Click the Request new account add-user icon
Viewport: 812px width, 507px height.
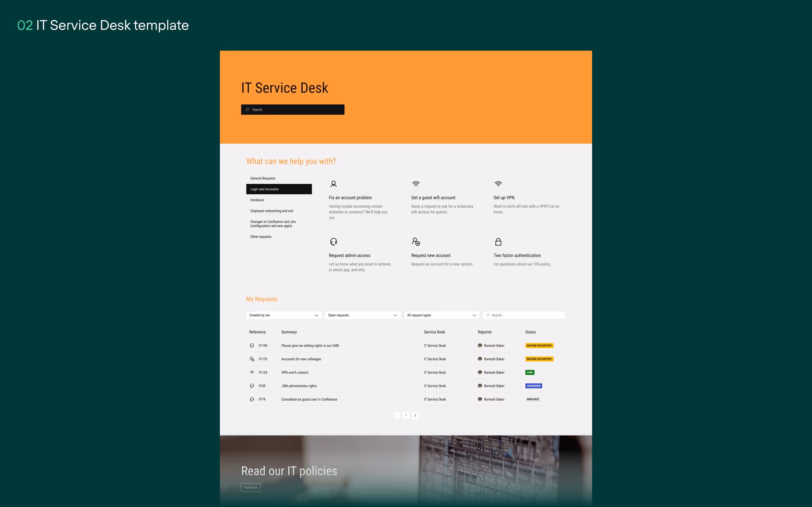(416, 242)
